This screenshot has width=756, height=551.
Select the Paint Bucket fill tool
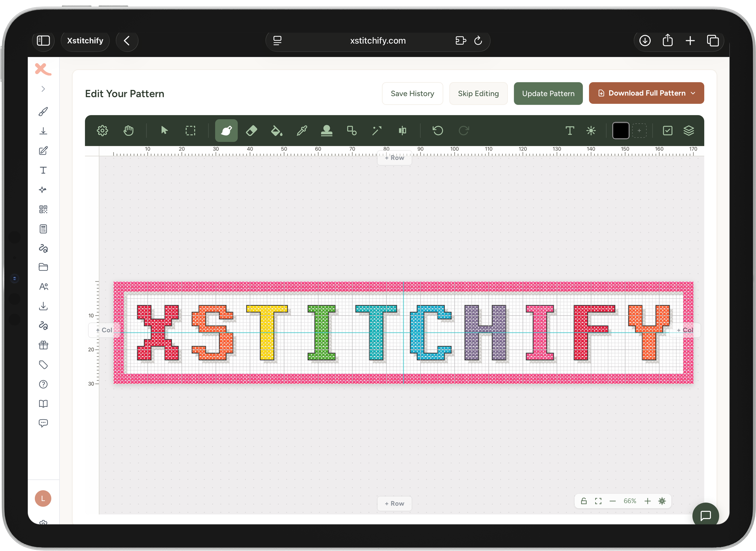(x=277, y=130)
